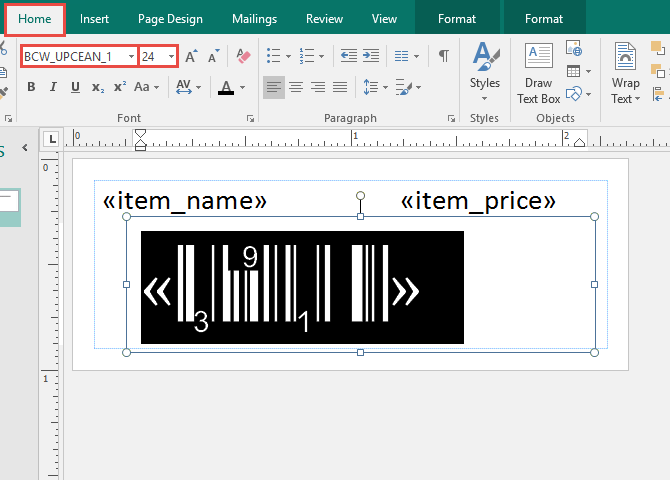Toggle Italic formatting
The width and height of the screenshot is (670, 480).
click(x=53, y=87)
